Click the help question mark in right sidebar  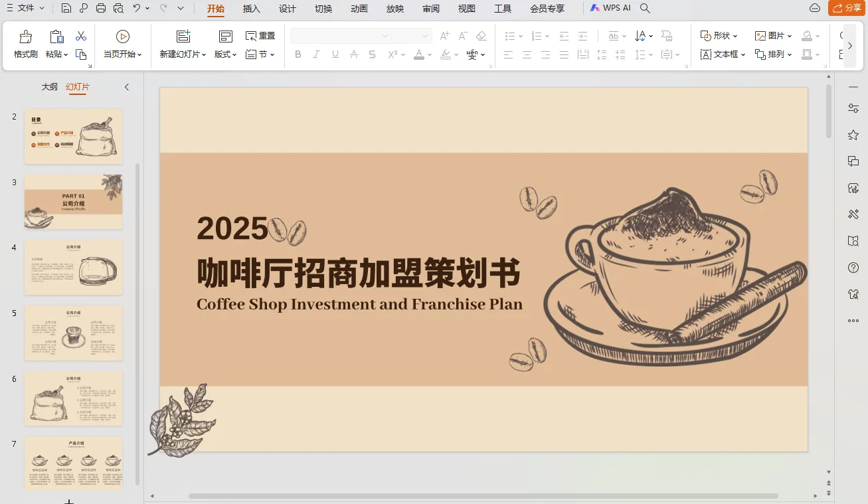click(853, 268)
